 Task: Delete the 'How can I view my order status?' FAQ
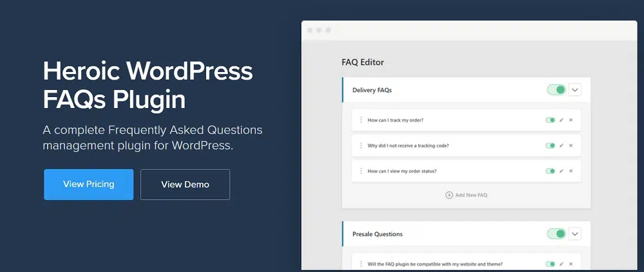571,171
